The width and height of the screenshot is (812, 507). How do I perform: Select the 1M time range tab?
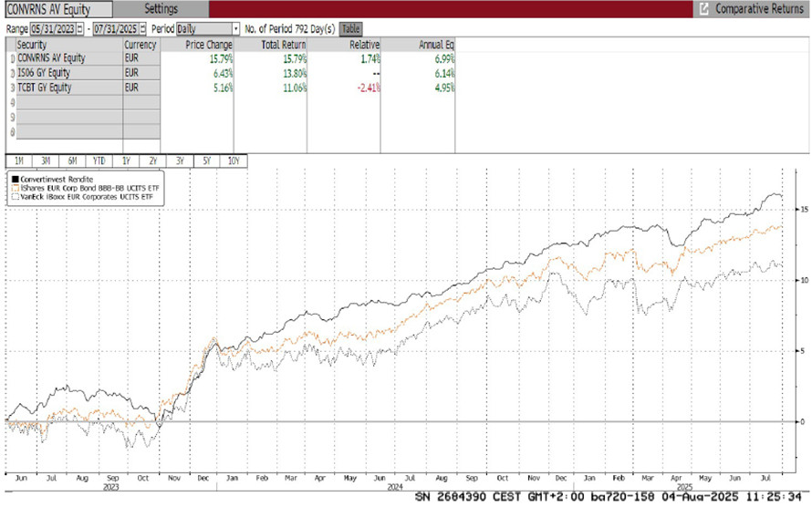click(x=18, y=161)
